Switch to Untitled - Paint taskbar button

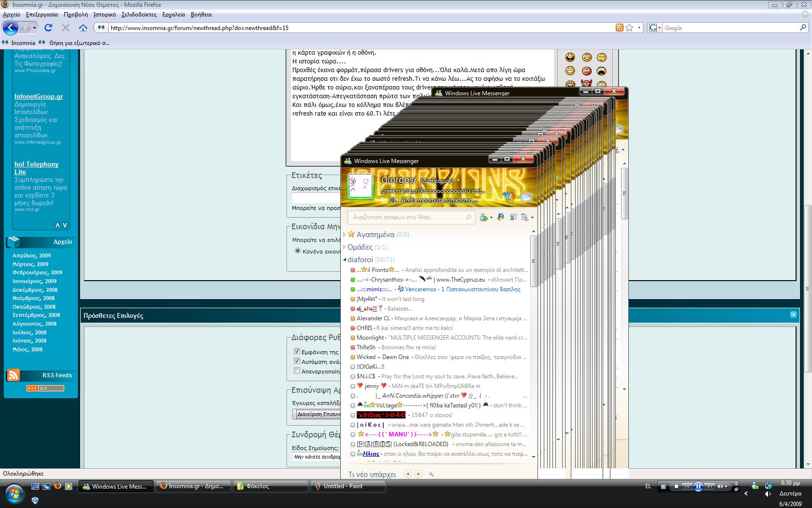tap(348, 486)
